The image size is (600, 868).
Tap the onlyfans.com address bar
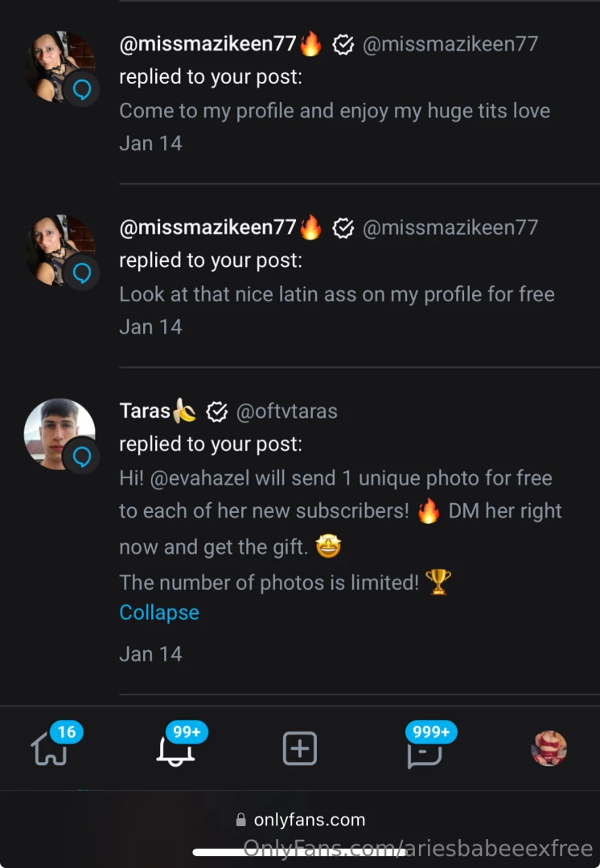click(300, 820)
